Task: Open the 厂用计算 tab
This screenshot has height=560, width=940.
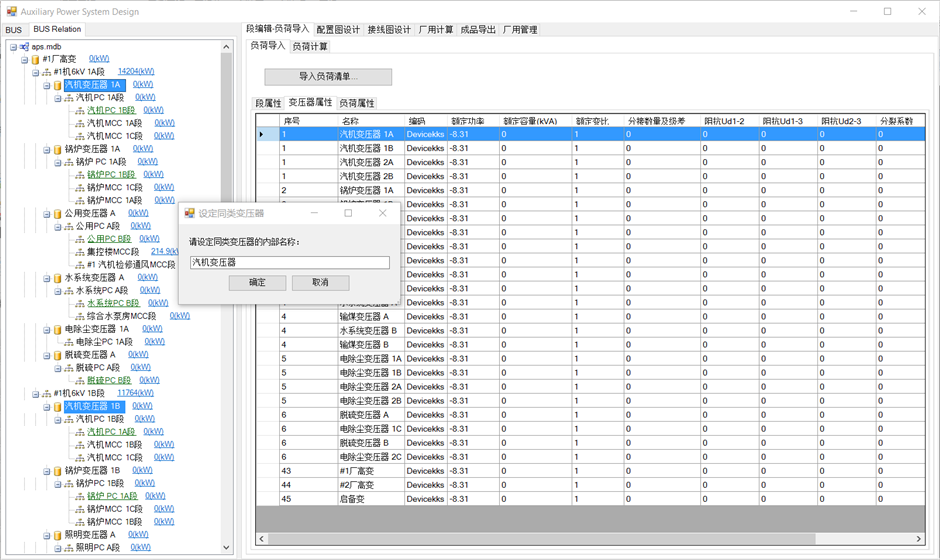Action: pos(436,30)
